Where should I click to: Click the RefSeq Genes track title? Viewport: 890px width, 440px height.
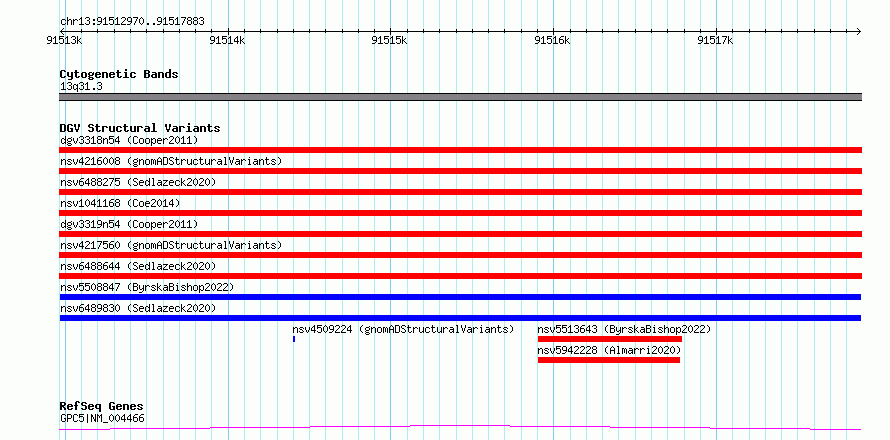tap(102, 406)
